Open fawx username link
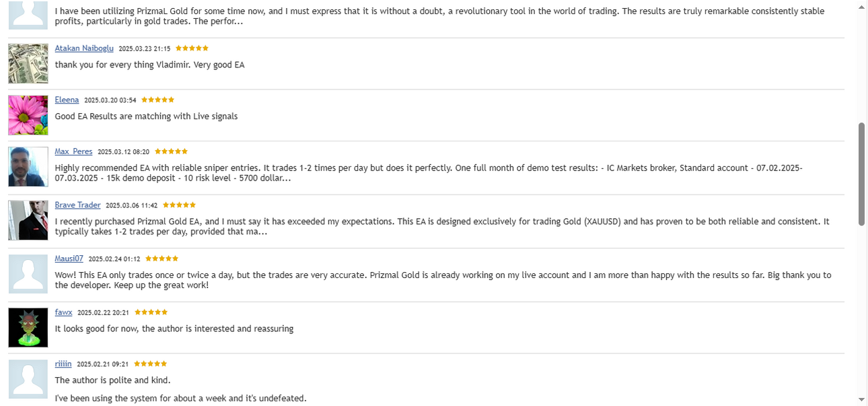The height and width of the screenshot is (406, 868). tap(63, 312)
